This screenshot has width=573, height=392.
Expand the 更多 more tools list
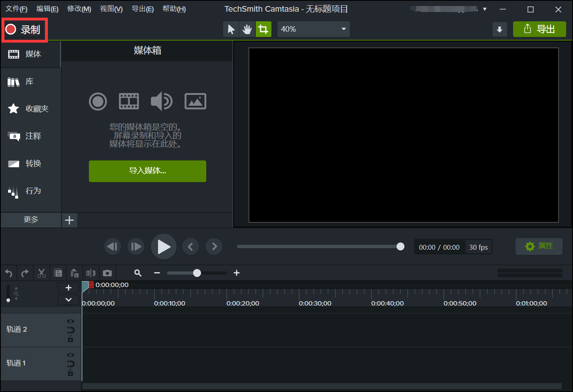[31, 220]
